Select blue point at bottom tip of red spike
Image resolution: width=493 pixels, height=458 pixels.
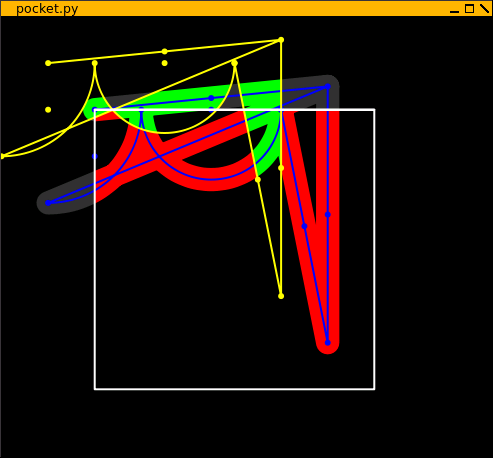[328, 343]
